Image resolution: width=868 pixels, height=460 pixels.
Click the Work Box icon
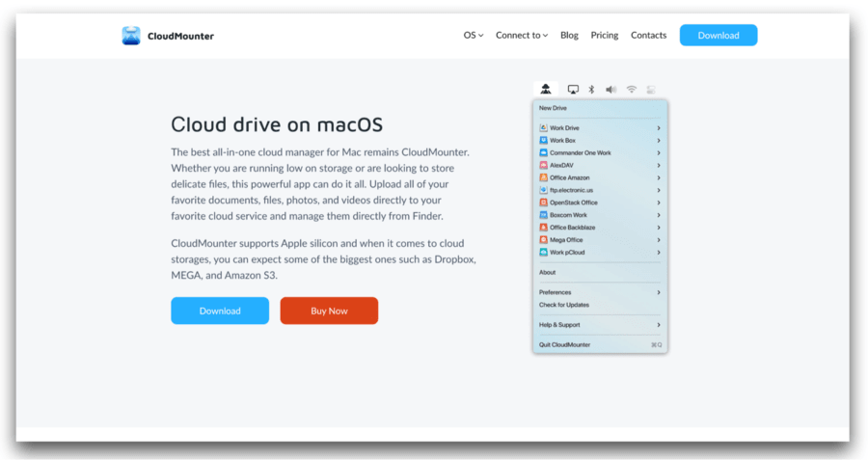click(x=544, y=140)
